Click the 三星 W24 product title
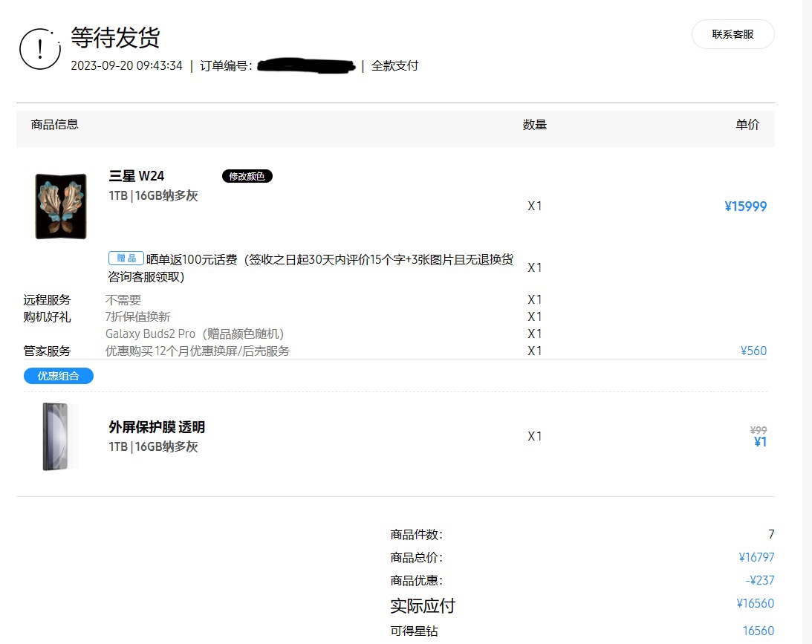The image size is (812, 644). pos(137,176)
